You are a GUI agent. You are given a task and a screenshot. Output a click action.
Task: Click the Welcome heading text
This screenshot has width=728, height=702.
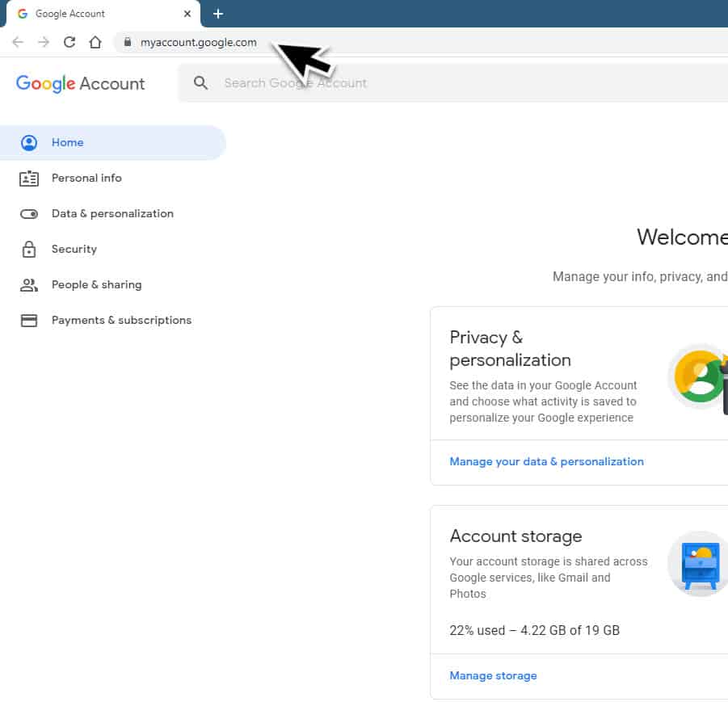point(682,238)
